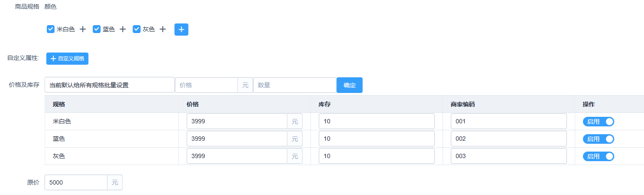Click the 原价 field showing 5000
Screen dimensions: 644x195
(x=76, y=182)
